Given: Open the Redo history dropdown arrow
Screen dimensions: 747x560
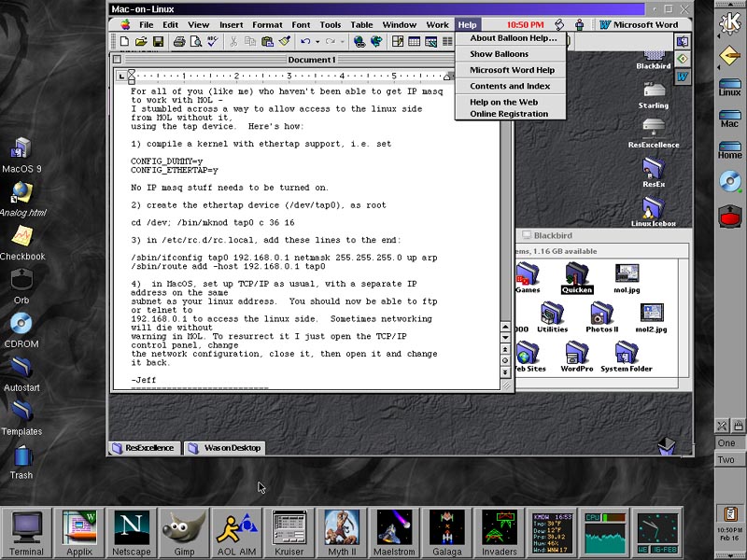Looking at the screenshot, I should pyautogui.click(x=342, y=42).
